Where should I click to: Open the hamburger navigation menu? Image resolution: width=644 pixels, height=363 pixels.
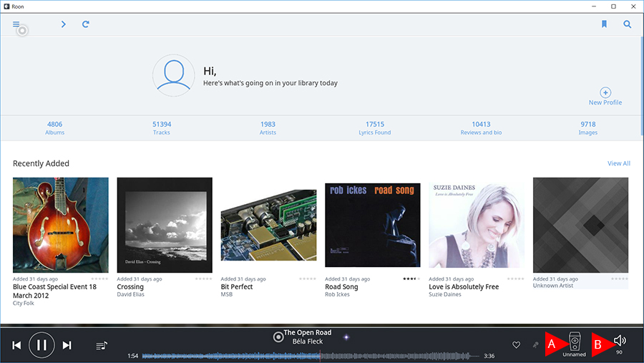16,24
